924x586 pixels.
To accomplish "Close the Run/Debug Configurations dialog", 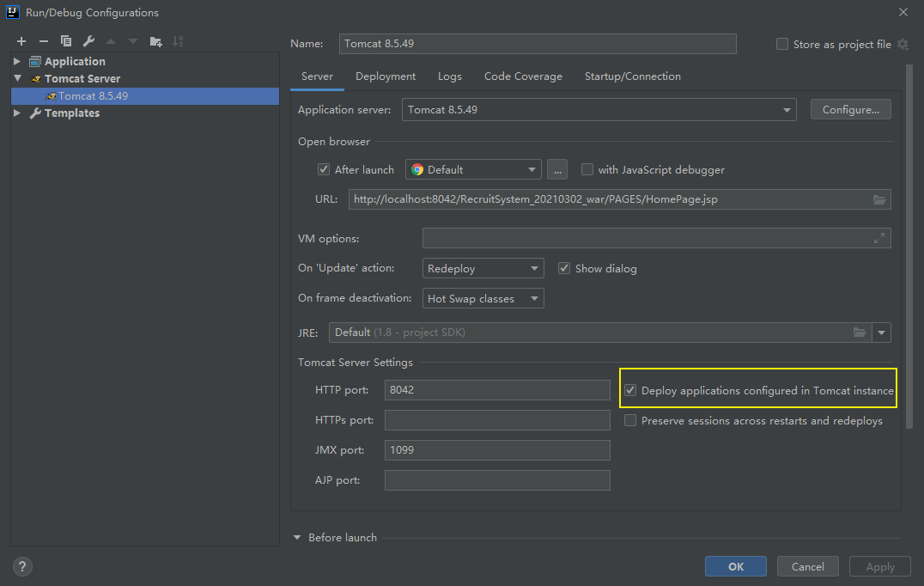I will pyautogui.click(x=903, y=12).
